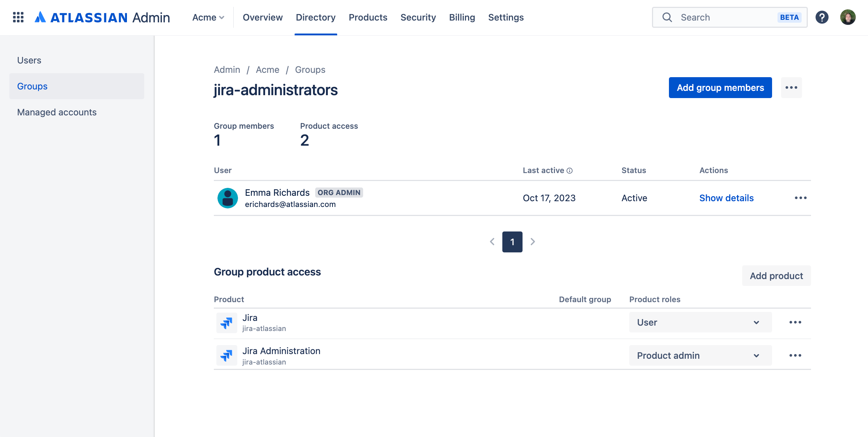Select the Security tab
The width and height of the screenshot is (868, 437).
418,17
